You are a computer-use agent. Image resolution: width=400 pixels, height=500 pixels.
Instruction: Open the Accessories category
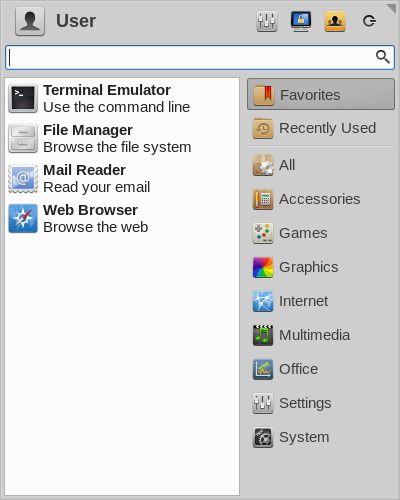321,199
